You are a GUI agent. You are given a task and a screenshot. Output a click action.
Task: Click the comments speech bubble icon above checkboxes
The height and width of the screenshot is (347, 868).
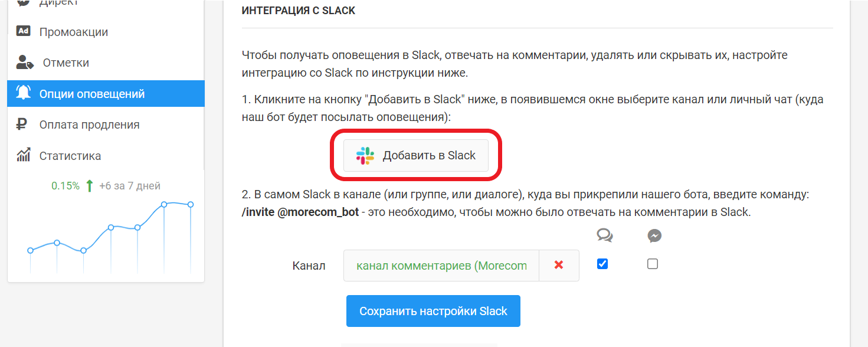(604, 235)
